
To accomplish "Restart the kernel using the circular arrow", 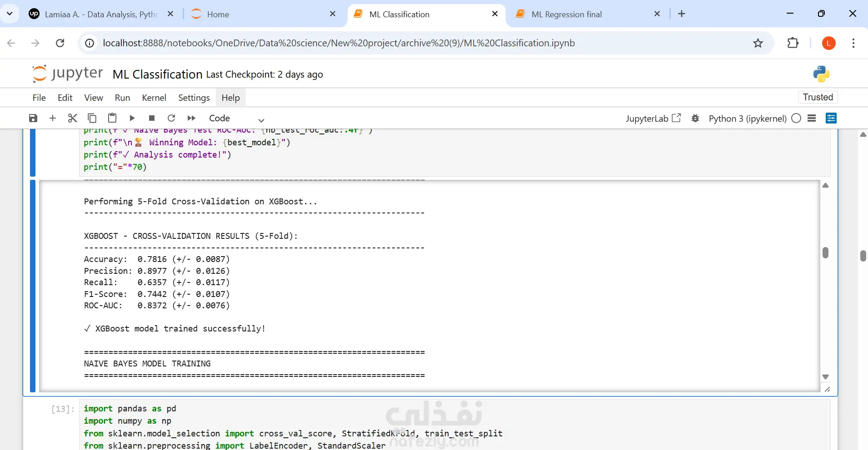I will pos(171,118).
